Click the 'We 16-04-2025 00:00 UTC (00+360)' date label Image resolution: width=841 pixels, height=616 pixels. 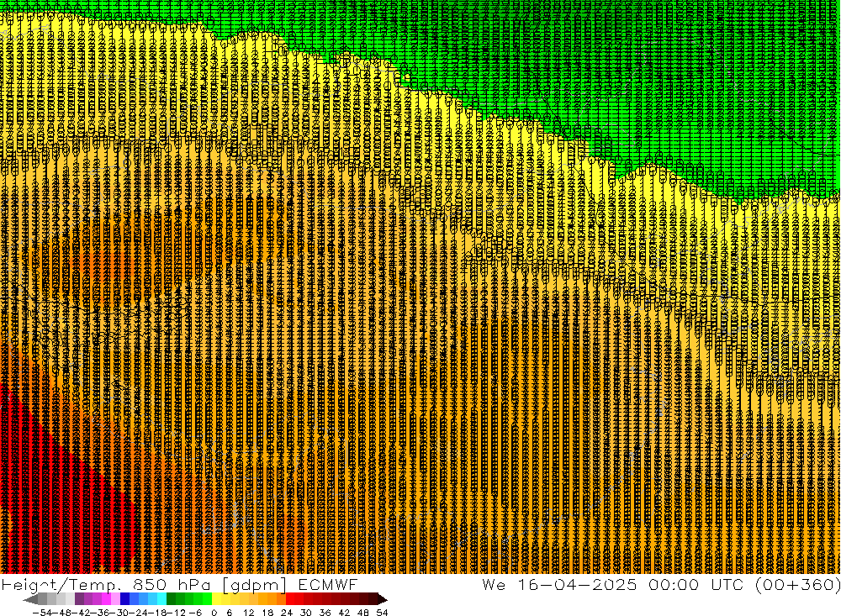661,584
